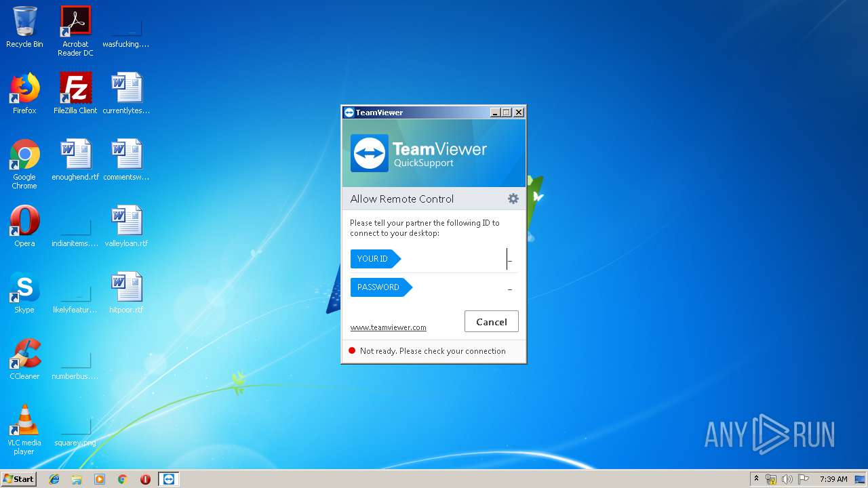Open the www.teamviewer.com link

(388, 327)
